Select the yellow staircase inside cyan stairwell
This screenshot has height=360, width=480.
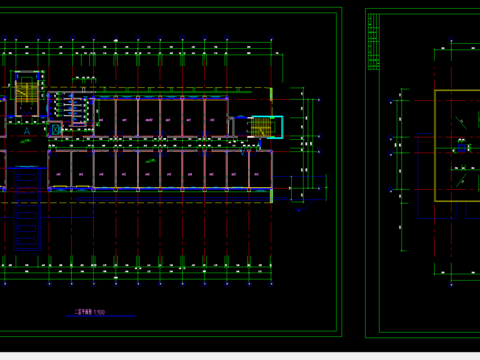click(x=260, y=127)
